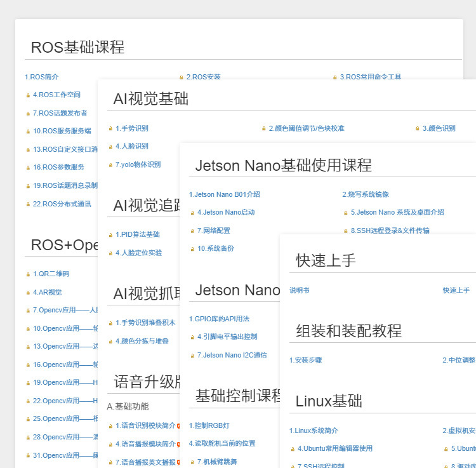The height and width of the screenshot is (468, 476).
Task: Click the lock icon next to 10.系统备份
Action: coord(192,249)
